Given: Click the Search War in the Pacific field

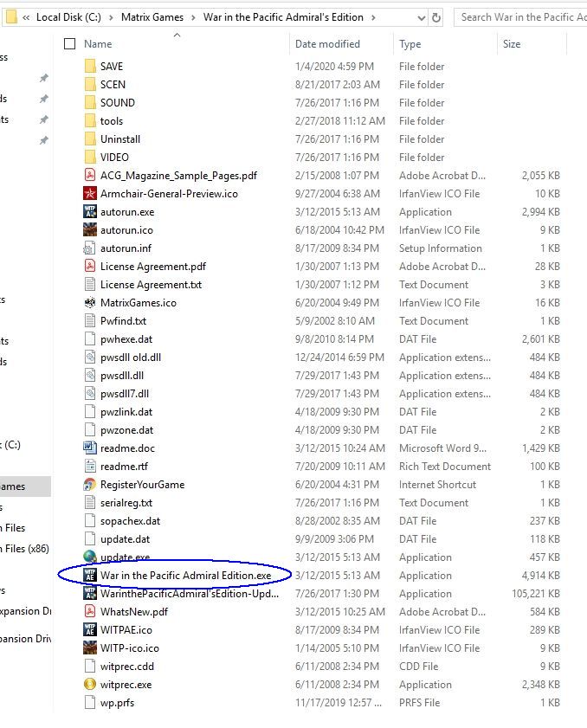Looking at the screenshot, I should (x=520, y=17).
